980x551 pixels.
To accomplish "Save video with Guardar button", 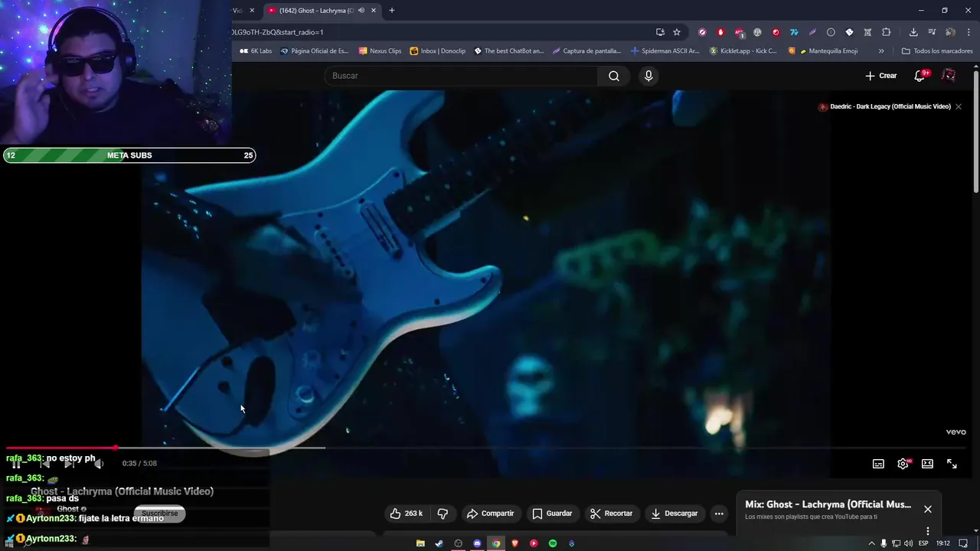I will [x=552, y=514].
